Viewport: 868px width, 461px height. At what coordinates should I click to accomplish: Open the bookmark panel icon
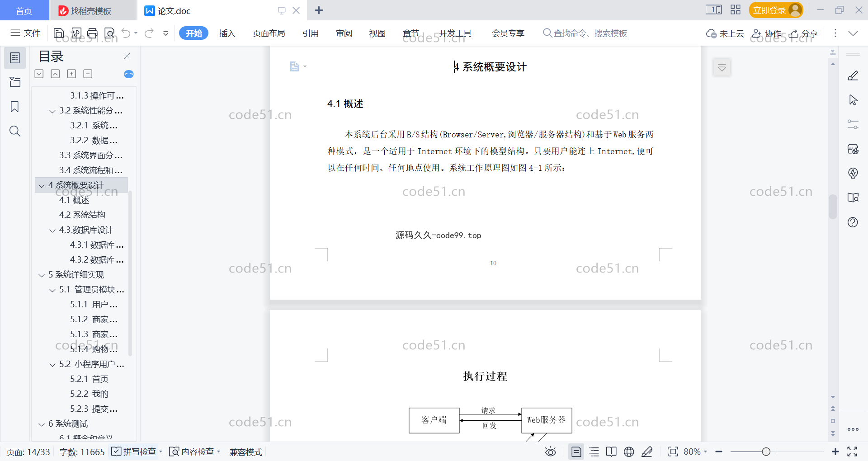point(15,107)
